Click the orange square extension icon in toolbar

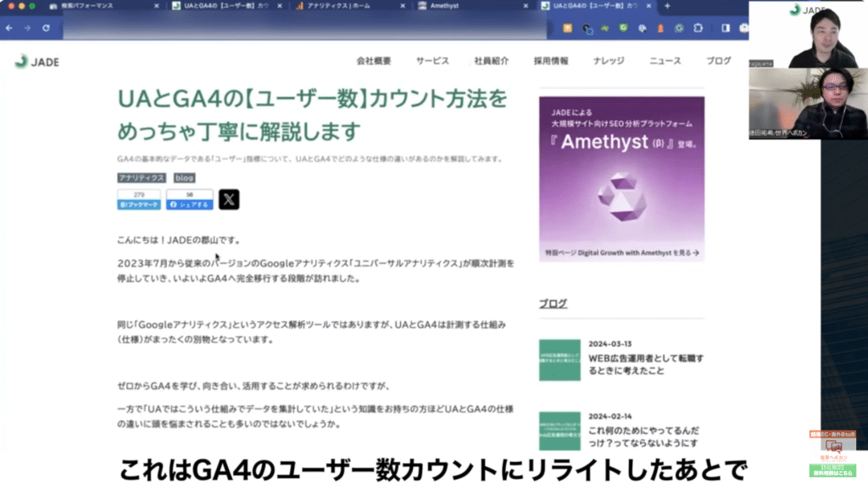pyautogui.click(x=567, y=28)
